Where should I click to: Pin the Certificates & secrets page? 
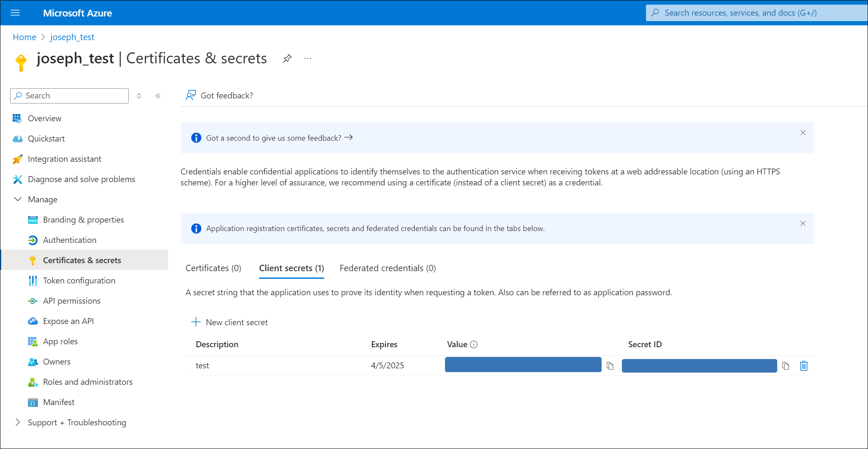point(287,58)
